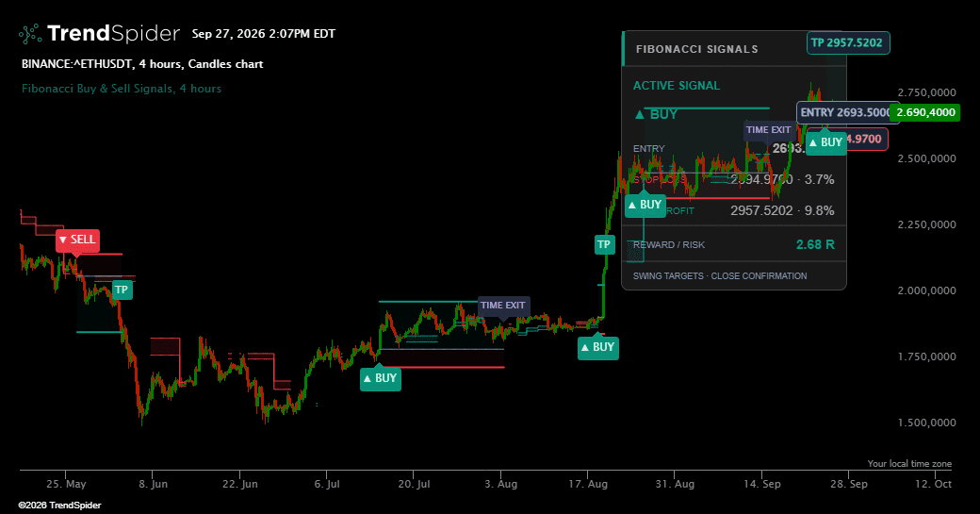Viewport: 980px width, 514px height.
Task: Click the TrendSpider logo
Action: (x=99, y=34)
